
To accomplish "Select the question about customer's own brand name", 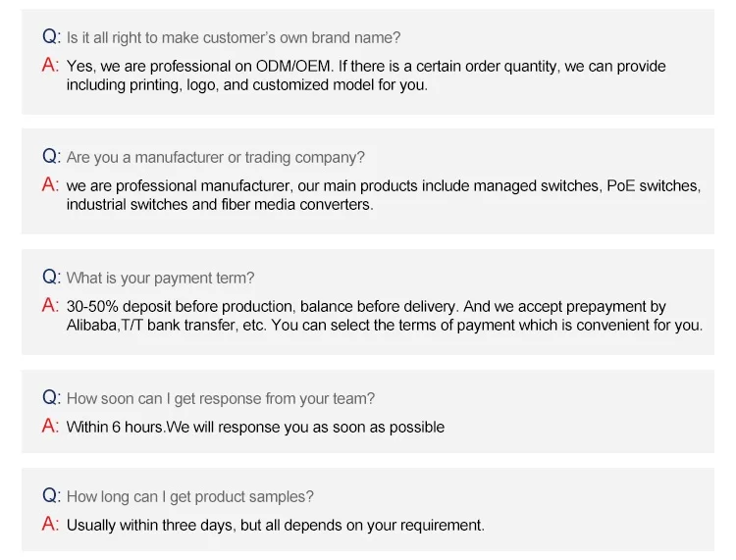I will pos(234,37).
